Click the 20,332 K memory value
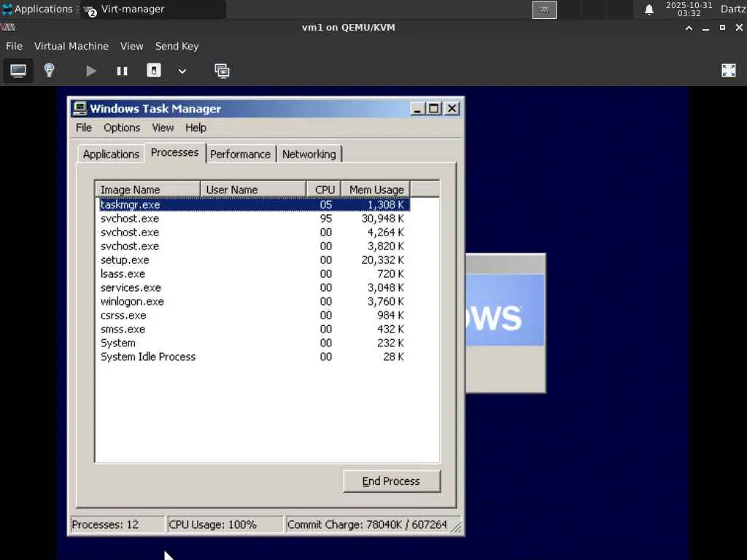 coord(382,260)
